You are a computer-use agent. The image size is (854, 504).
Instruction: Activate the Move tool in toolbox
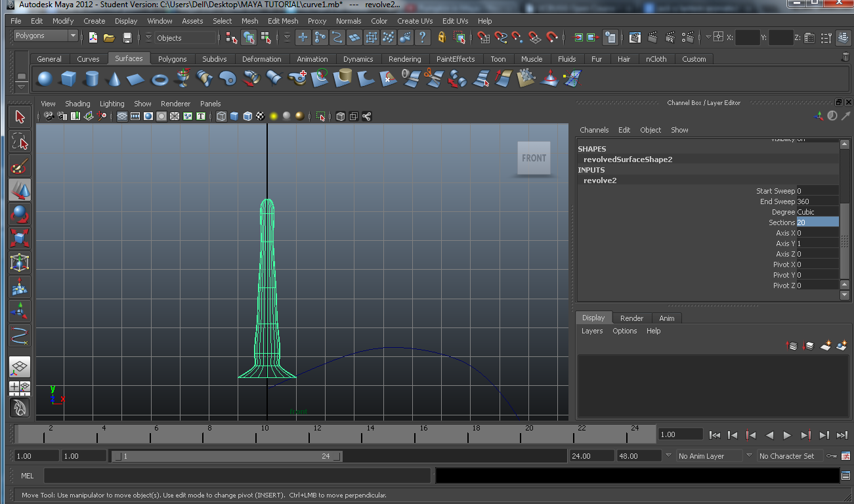[x=20, y=190]
